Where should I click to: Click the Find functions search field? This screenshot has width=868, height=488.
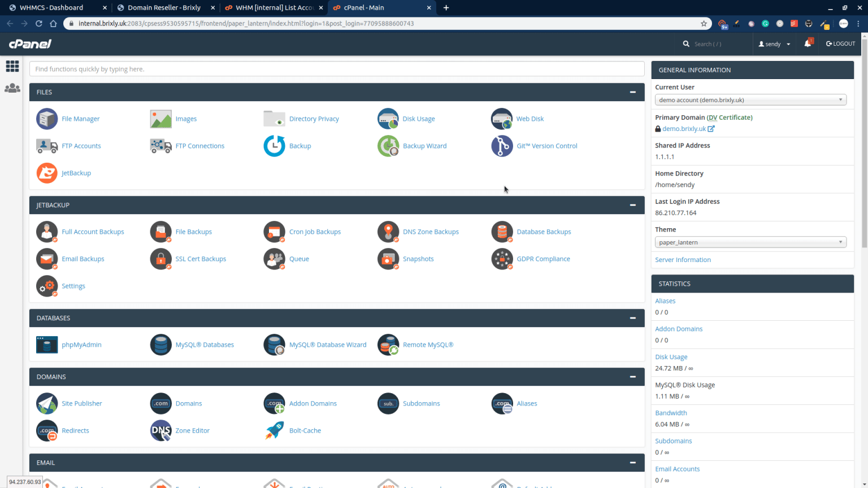click(x=336, y=68)
